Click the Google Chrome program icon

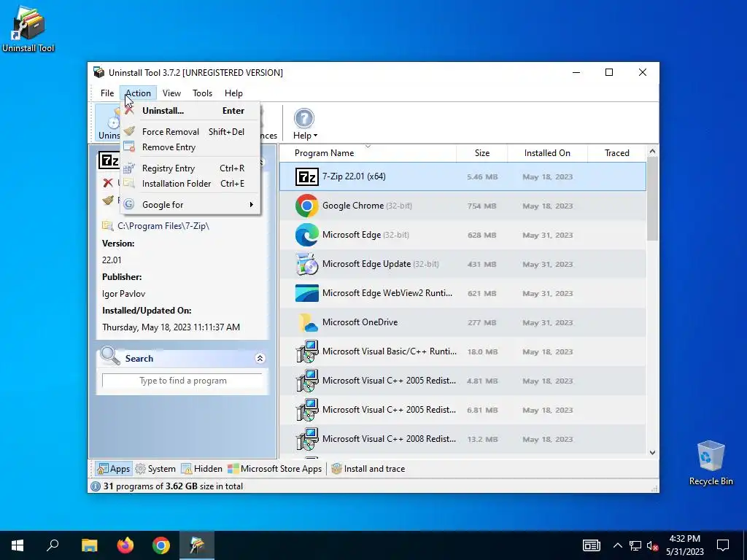click(x=307, y=206)
